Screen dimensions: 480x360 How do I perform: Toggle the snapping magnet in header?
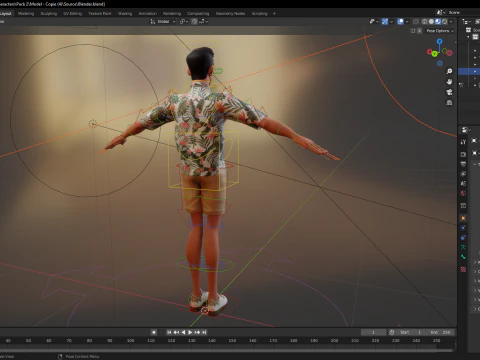tap(194, 22)
